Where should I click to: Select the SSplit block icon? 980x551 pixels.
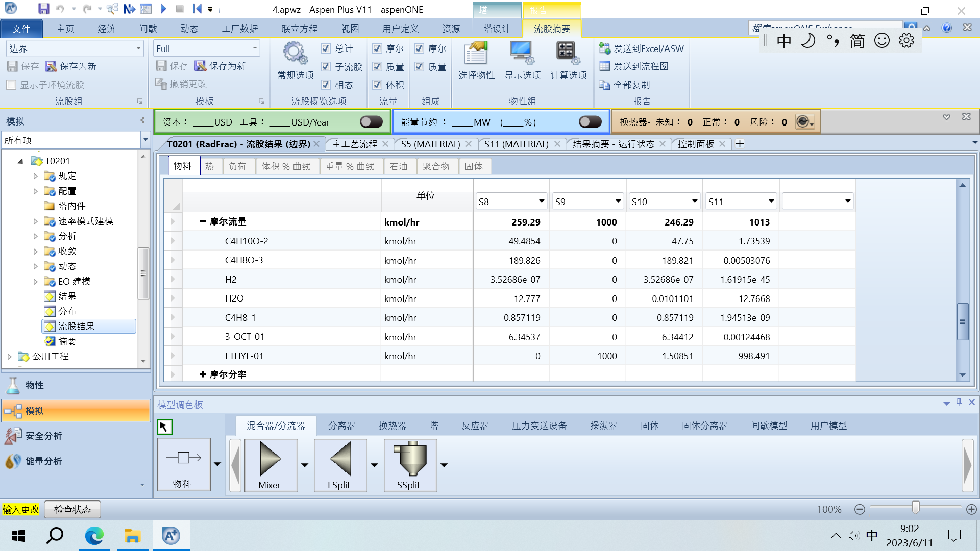pyautogui.click(x=410, y=465)
